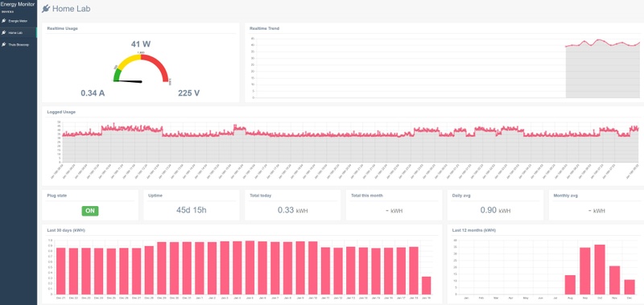This screenshot has height=305, width=644.
Task: Click the Last 12 months (kWH) heading
Action: 474,230
